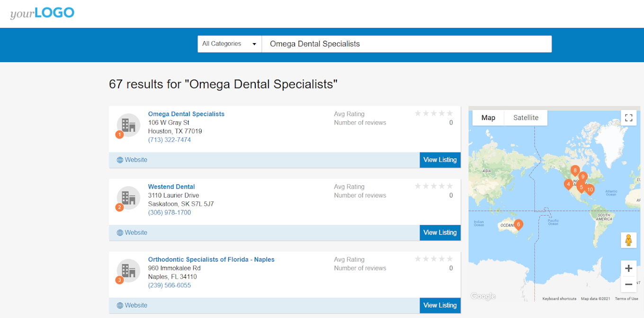Click the map fullscreen toggle icon
This screenshot has height=318, width=644.
[x=628, y=118]
